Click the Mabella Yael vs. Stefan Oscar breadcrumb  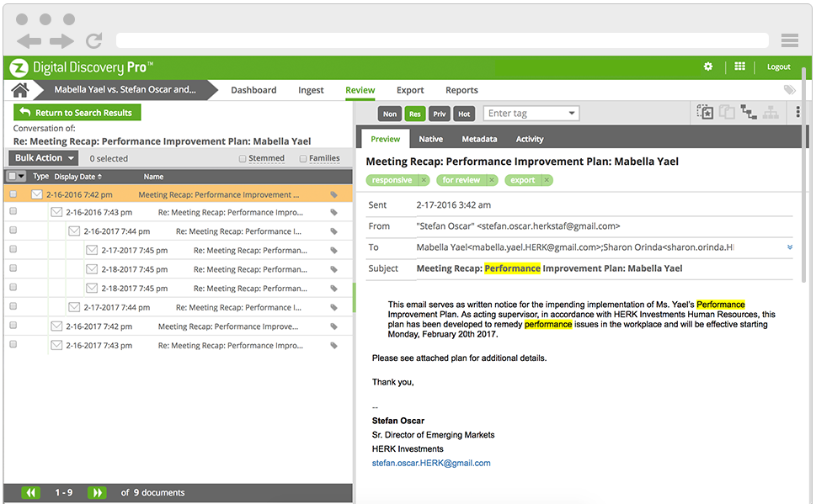point(125,89)
